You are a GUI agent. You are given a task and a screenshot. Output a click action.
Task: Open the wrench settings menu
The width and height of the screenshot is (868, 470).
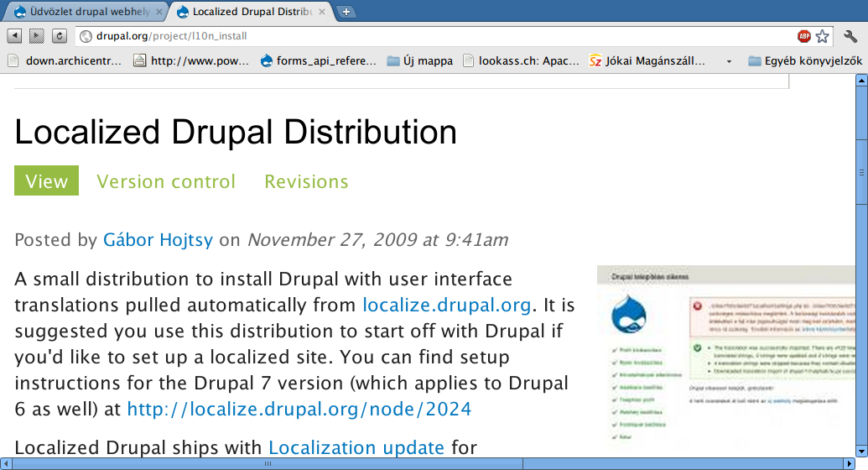pos(850,37)
